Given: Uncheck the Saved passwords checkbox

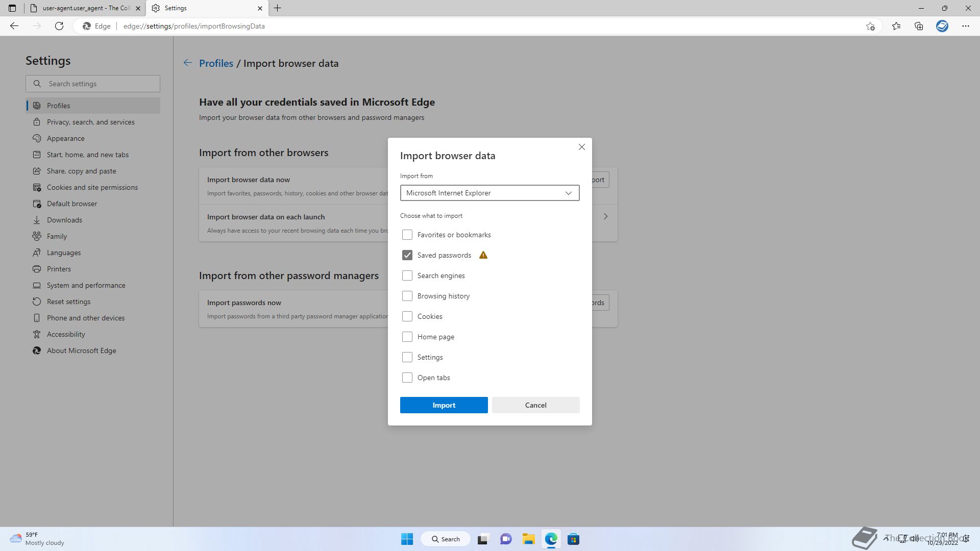Looking at the screenshot, I should (x=407, y=255).
